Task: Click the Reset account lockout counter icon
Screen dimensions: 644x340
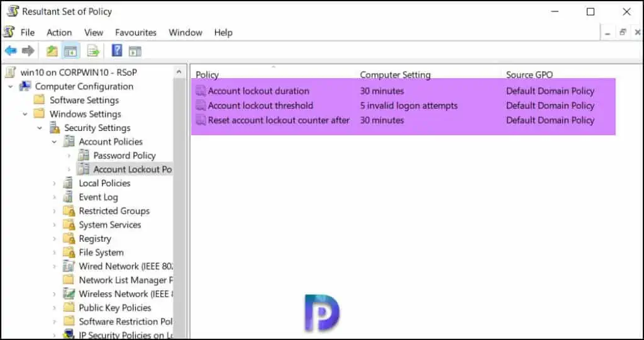Action: pos(201,120)
